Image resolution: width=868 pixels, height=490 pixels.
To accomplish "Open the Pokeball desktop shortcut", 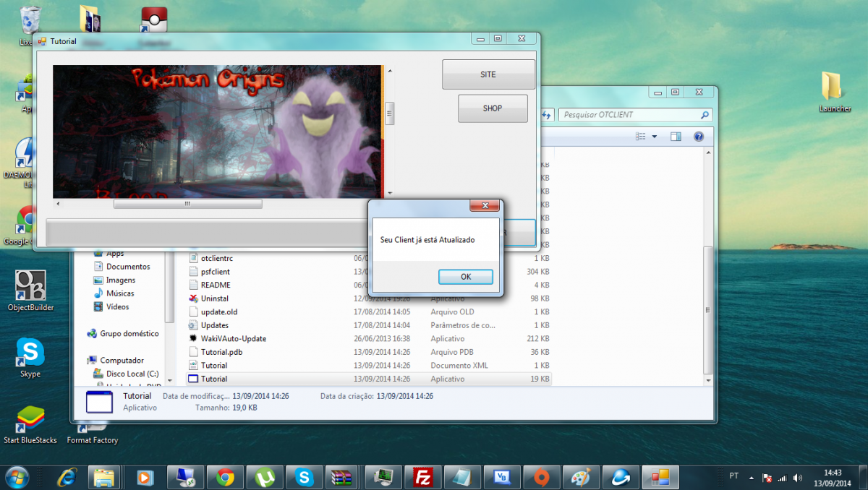I will click(153, 19).
